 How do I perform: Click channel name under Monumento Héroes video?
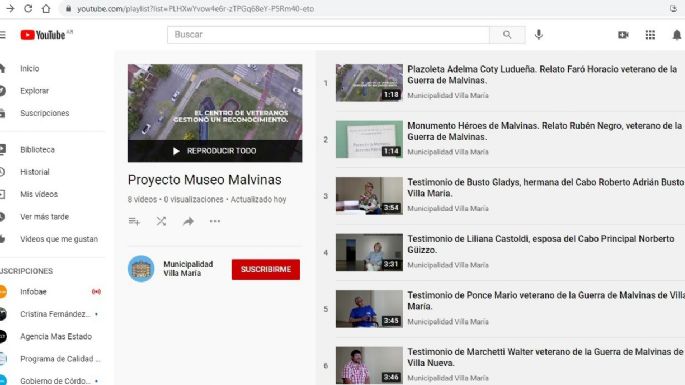pyautogui.click(x=448, y=152)
